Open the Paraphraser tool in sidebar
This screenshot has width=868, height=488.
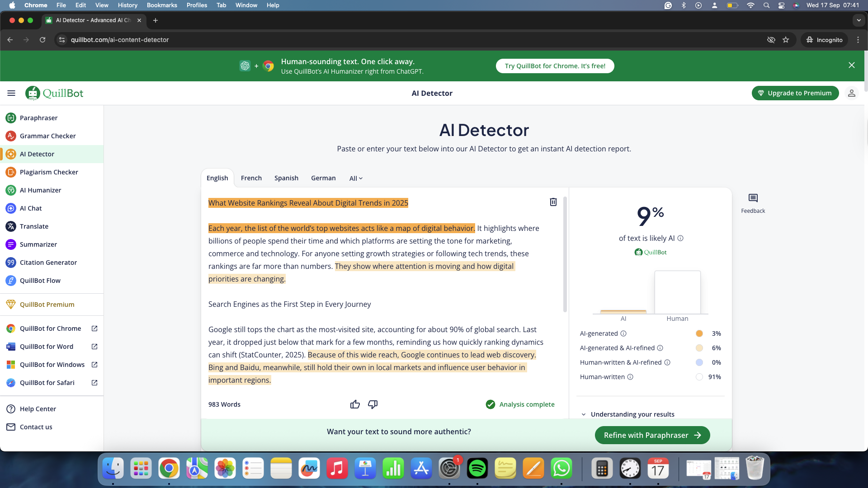pos(52,118)
